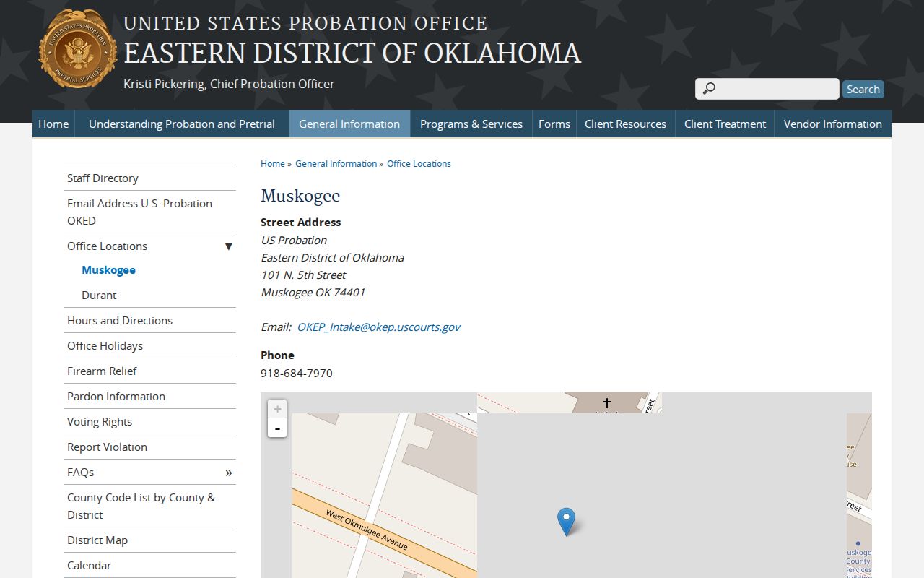This screenshot has width=924, height=578.
Task: Collapse the Office Locations submenu arrow
Action: point(228,246)
